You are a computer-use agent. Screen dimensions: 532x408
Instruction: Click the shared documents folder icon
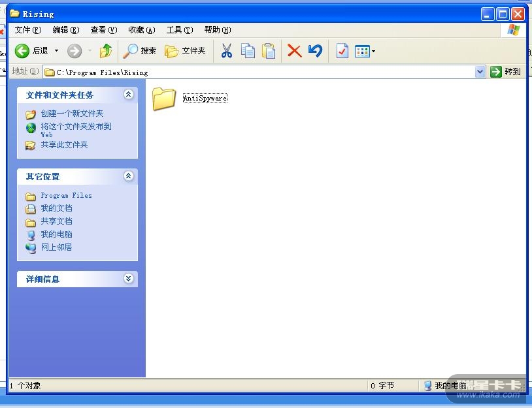pos(31,223)
